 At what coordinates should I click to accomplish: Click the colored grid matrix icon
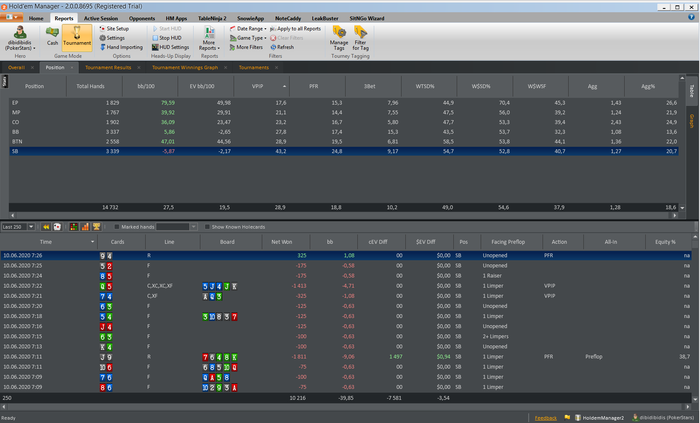[x=74, y=227]
